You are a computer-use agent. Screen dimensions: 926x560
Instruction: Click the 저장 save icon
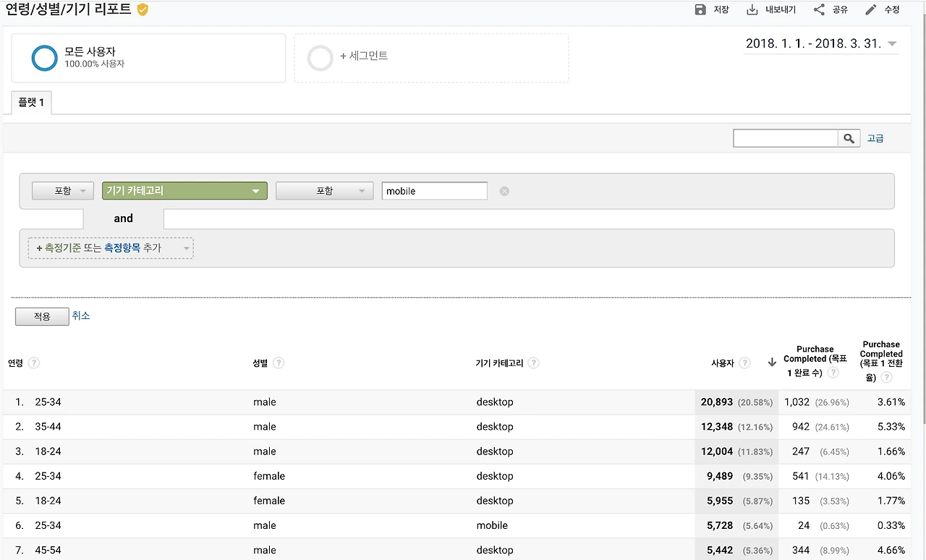(x=700, y=9)
